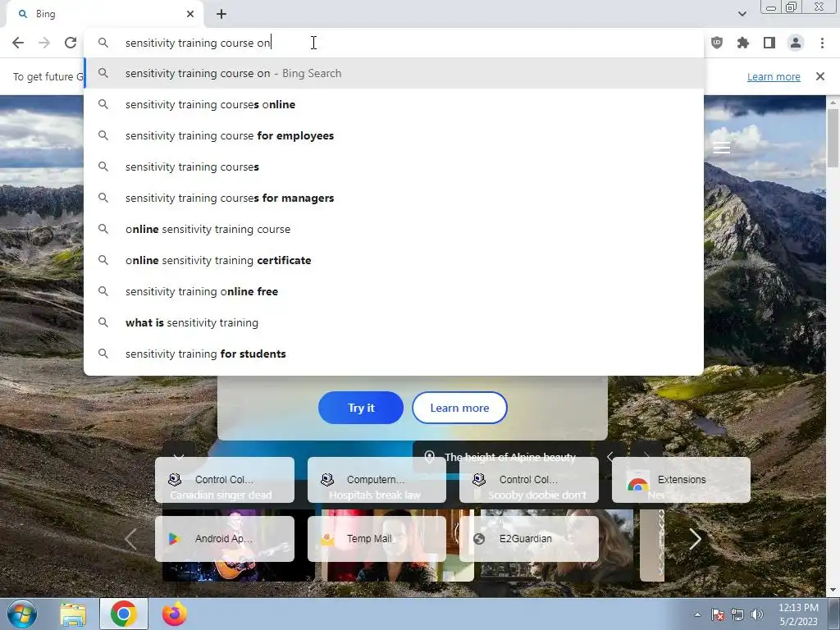Viewport: 840px width, 630px height.
Task: Open the uBlock Origin shield extension icon
Action: (717, 43)
